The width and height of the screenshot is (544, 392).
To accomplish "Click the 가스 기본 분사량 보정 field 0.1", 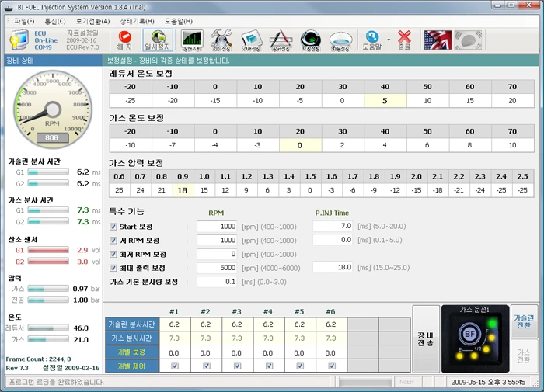I will click(217, 282).
